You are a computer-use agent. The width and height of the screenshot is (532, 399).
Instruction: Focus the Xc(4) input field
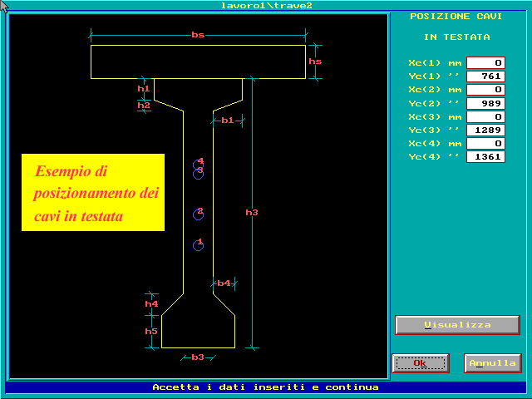point(485,144)
